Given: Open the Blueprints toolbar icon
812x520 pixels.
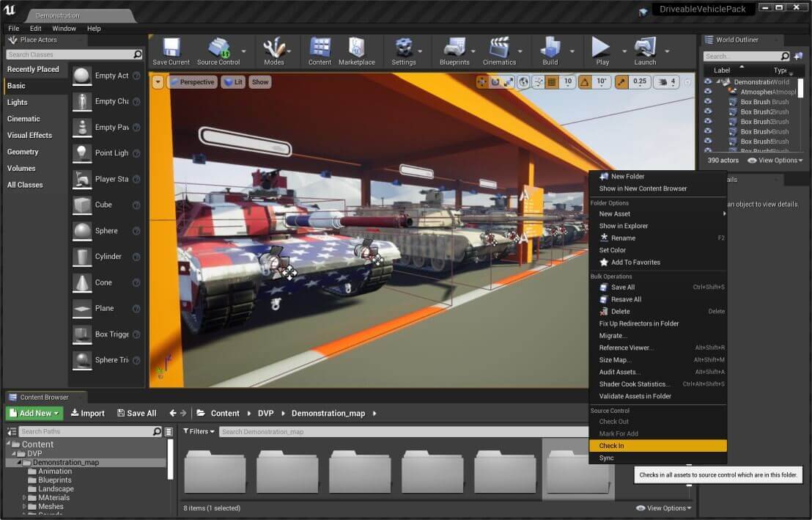Looking at the screenshot, I should pyautogui.click(x=454, y=48).
